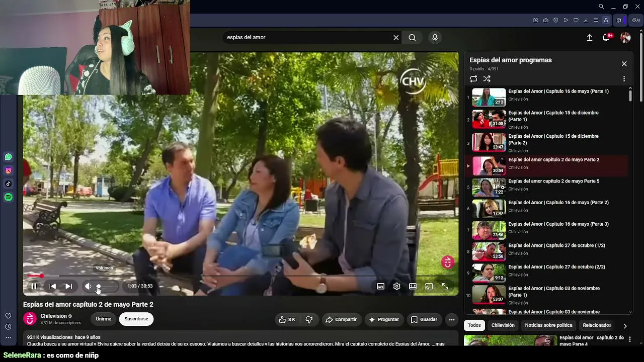The image size is (644, 362).
Task: Subscribe with the Suscribirse button
Action: [x=136, y=319]
